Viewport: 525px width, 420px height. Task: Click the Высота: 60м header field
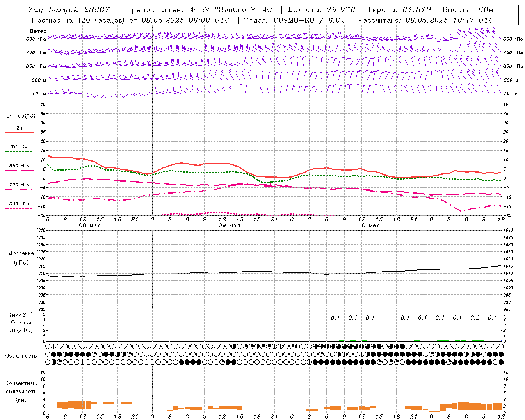point(468,10)
